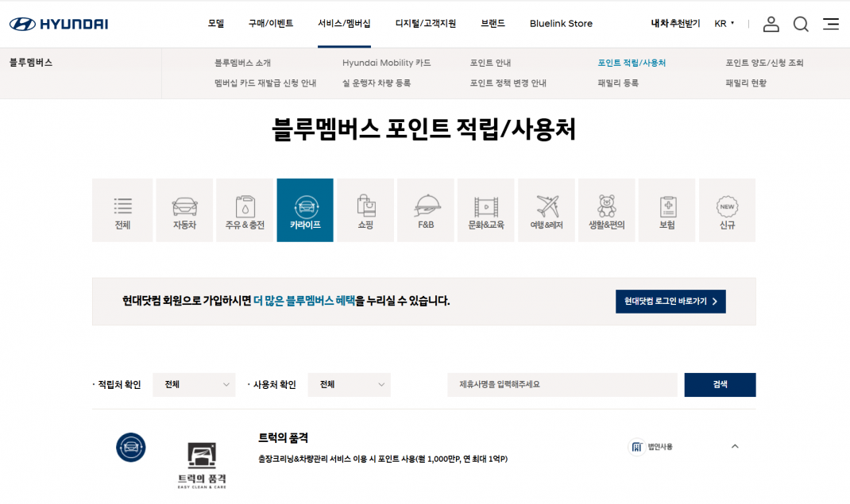Go to 포인트 안내 page
This screenshot has width=850, height=504.
click(x=491, y=63)
